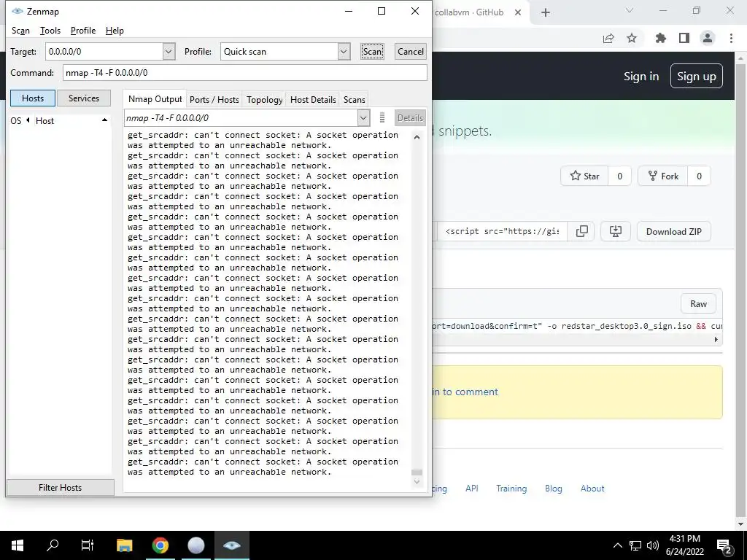Open the Profile menu in Zenmap
The image size is (747, 560).
tap(83, 31)
